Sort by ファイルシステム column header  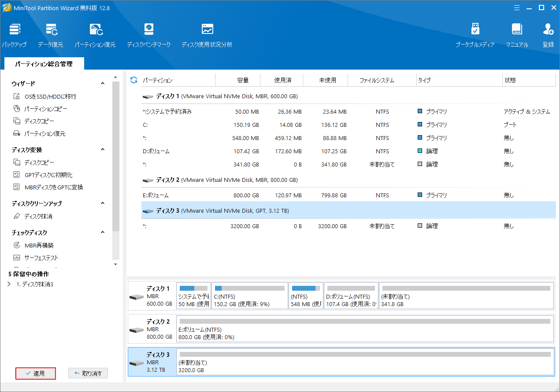382,80
